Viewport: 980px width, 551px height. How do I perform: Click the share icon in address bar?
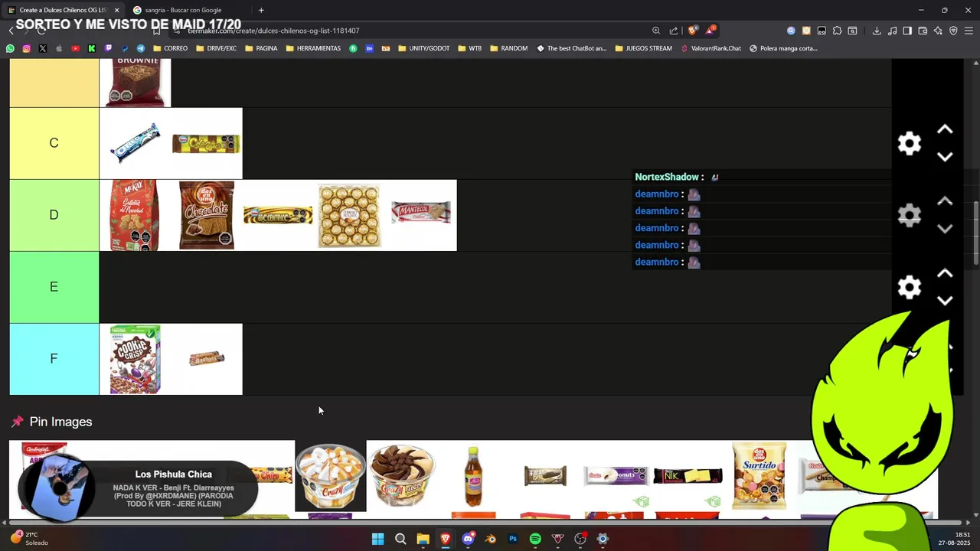(674, 31)
